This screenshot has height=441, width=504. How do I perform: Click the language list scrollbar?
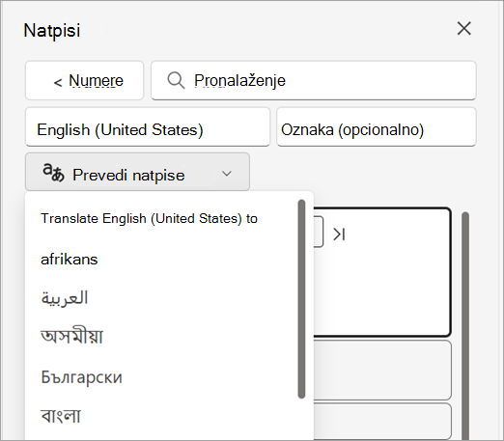pyautogui.click(x=301, y=299)
